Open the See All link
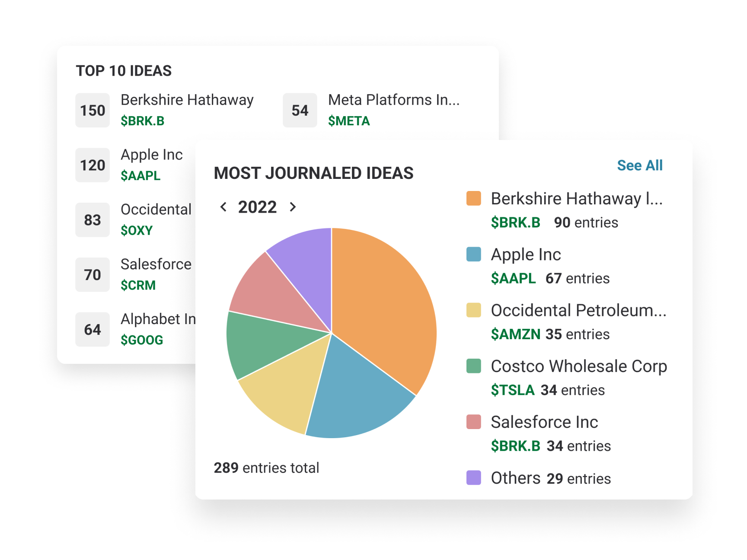Image resolution: width=747 pixels, height=560 pixels. pyautogui.click(x=639, y=165)
